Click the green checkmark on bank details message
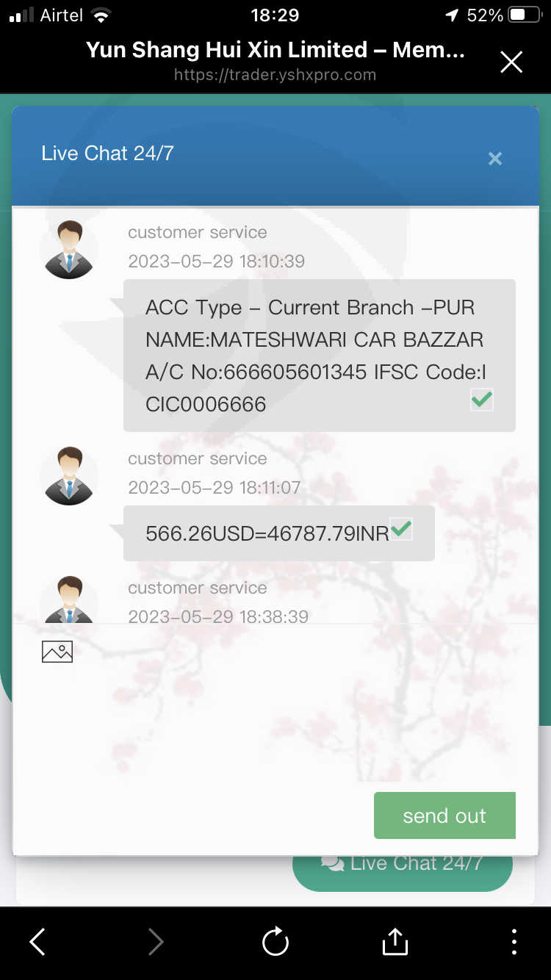Screen dimensions: 551x980 pyautogui.click(x=482, y=400)
